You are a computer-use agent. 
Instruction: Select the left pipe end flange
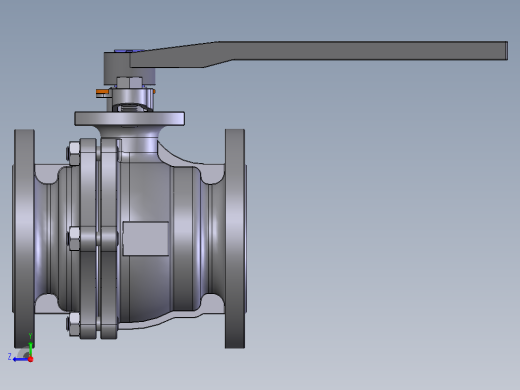[24, 238]
